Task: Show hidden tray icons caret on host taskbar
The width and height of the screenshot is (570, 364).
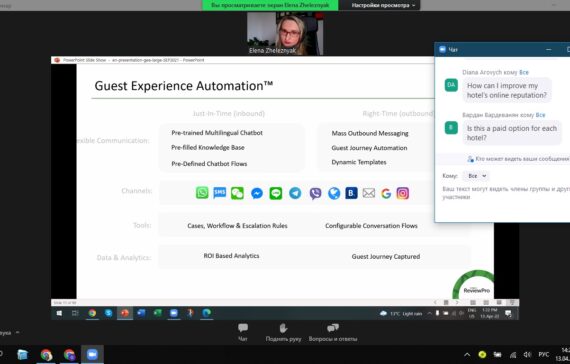Action: (x=467, y=355)
